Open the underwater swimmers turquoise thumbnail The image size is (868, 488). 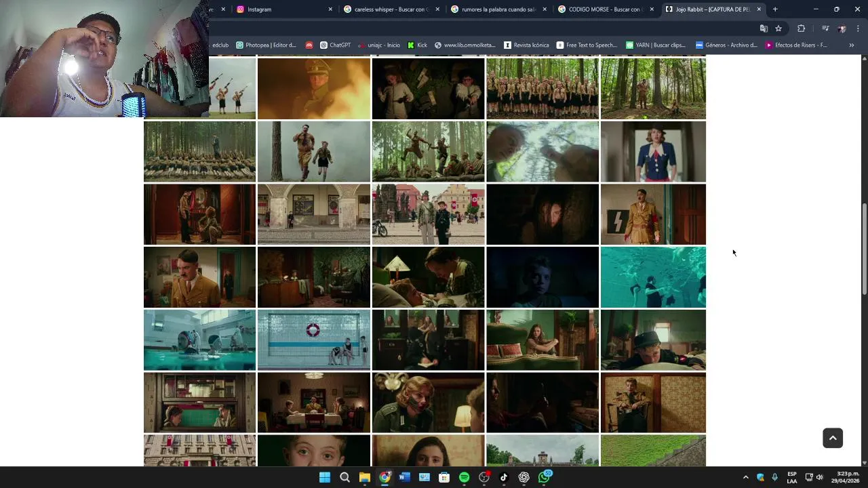click(653, 277)
